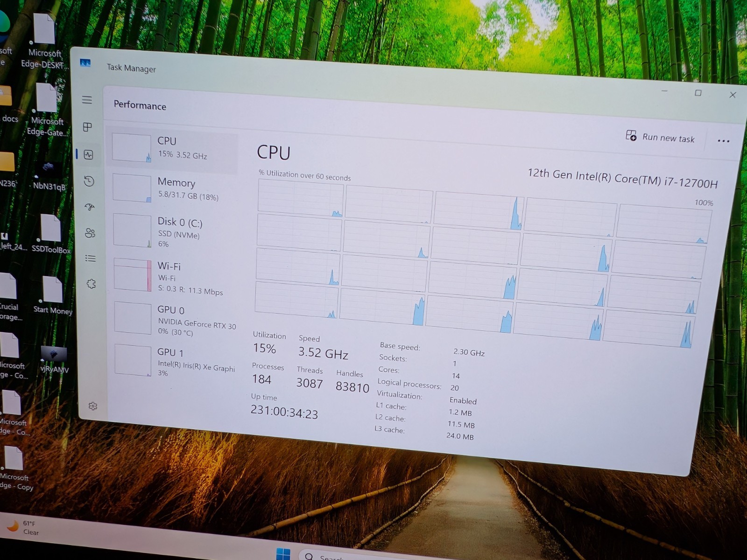Select the NbN31qB desktop icon
The image size is (747, 560).
point(49,175)
